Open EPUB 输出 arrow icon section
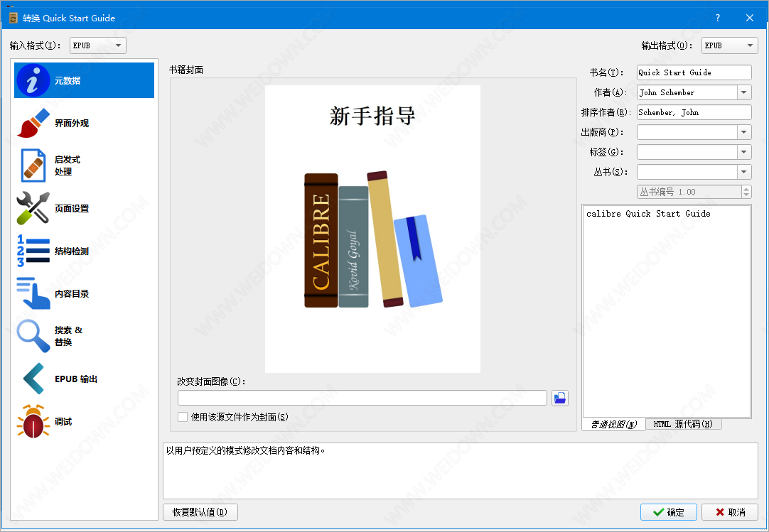 point(33,379)
